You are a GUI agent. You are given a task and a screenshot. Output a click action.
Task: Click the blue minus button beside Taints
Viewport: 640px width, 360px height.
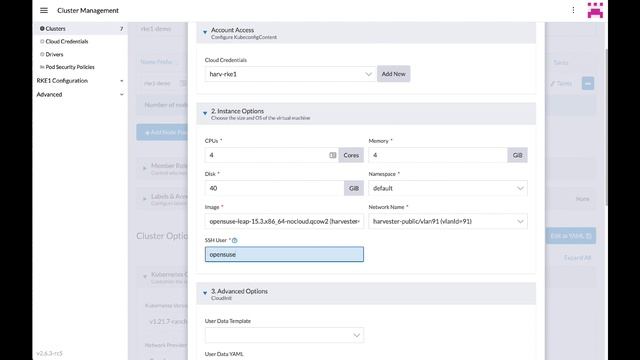pos(588,83)
